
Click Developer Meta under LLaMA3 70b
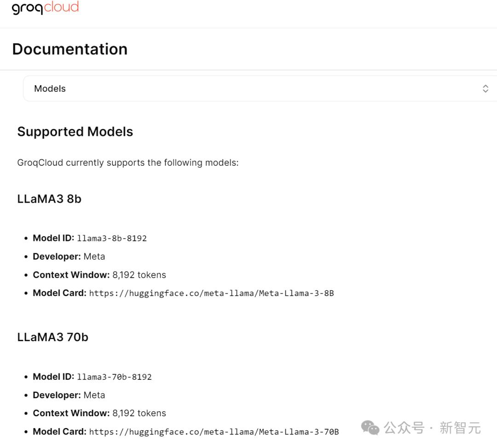(69, 395)
